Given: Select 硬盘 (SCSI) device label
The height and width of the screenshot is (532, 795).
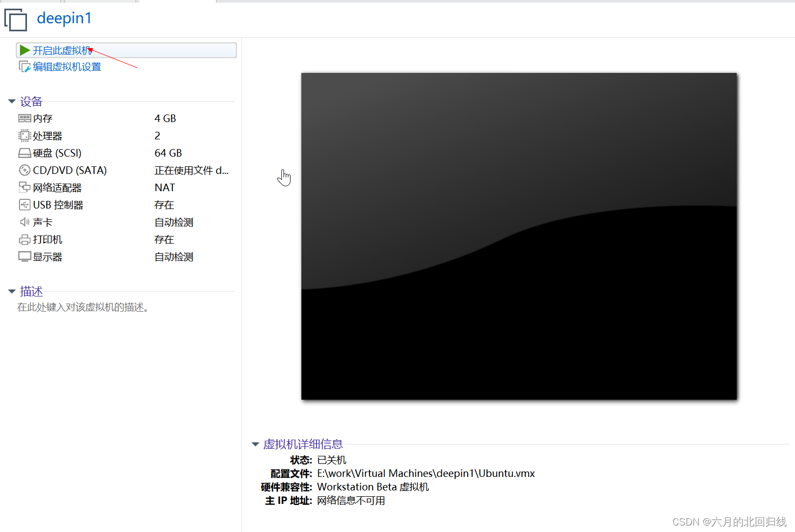Looking at the screenshot, I should 57,153.
